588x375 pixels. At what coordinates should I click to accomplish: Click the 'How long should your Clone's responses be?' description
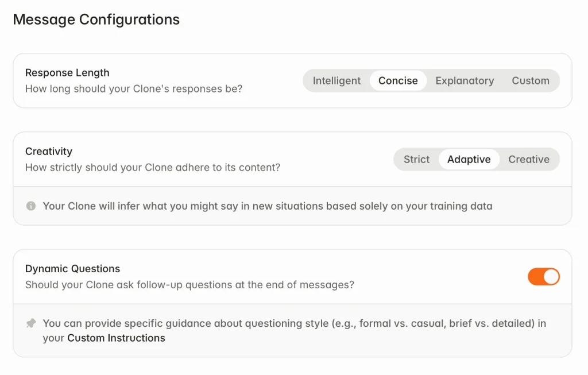pyautogui.click(x=134, y=88)
